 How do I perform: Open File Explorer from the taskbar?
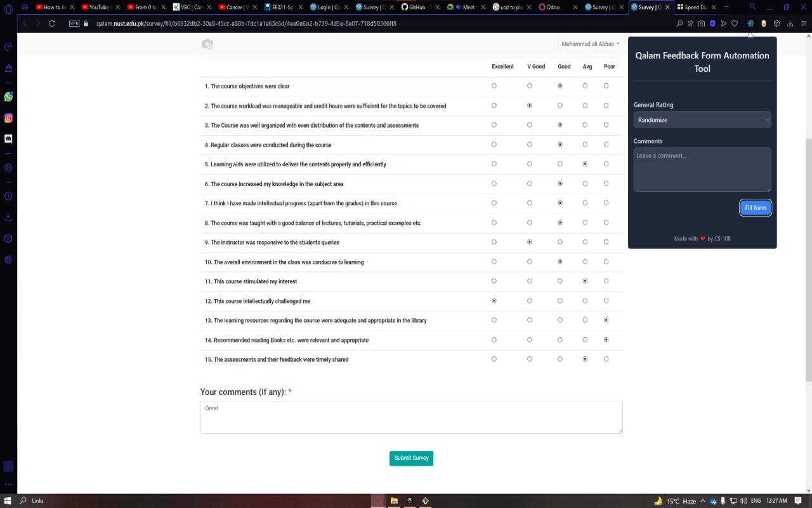394,500
